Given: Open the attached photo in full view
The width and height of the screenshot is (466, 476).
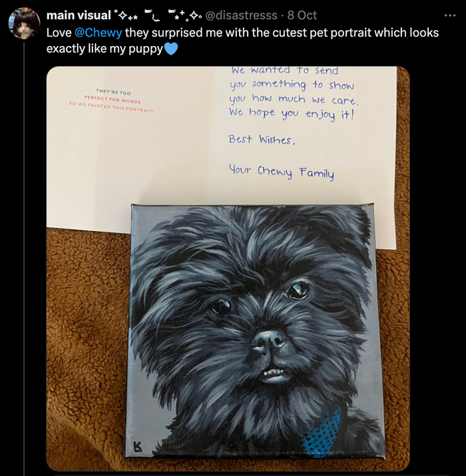Looking at the screenshot, I should pyautogui.click(x=228, y=269).
